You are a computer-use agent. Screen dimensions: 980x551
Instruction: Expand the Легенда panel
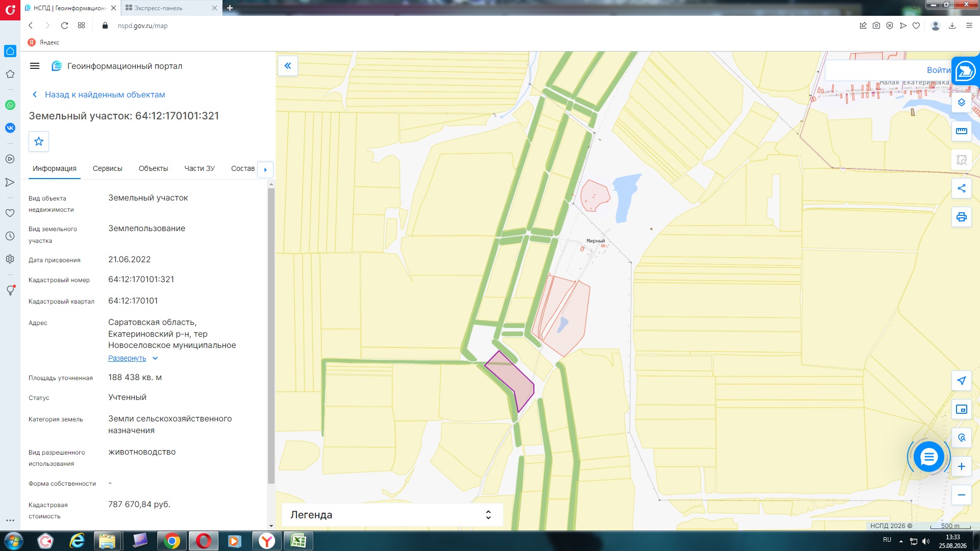tap(392, 515)
